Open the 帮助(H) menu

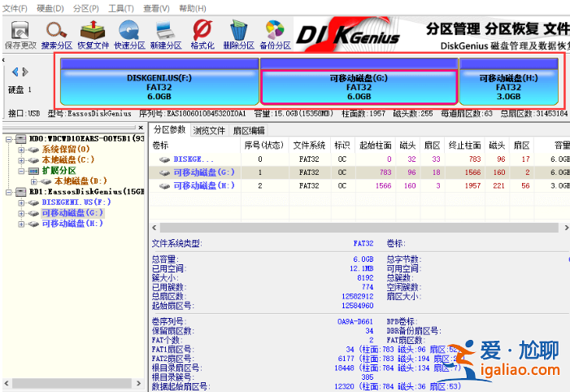[193, 8]
